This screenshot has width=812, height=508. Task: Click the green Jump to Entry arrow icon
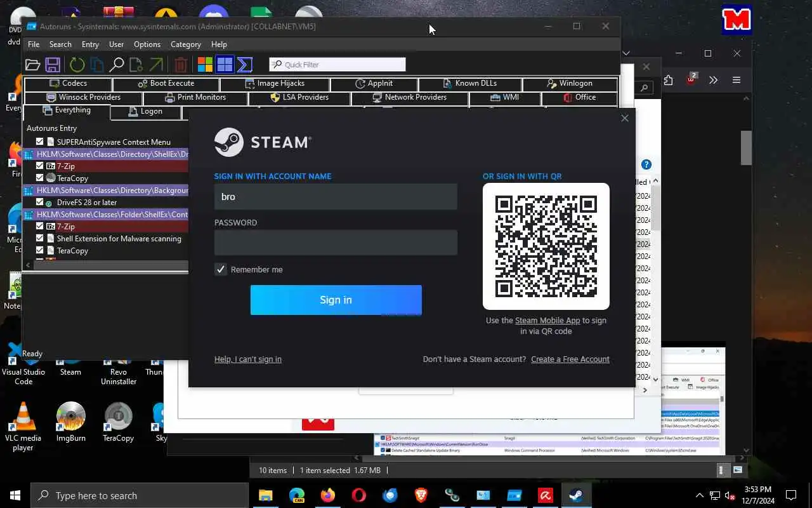pos(156,65)
